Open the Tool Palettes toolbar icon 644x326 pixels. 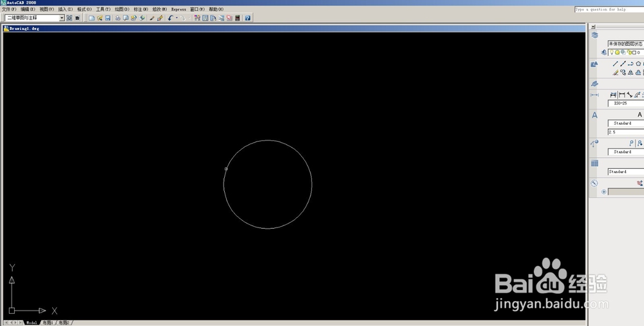214,18
